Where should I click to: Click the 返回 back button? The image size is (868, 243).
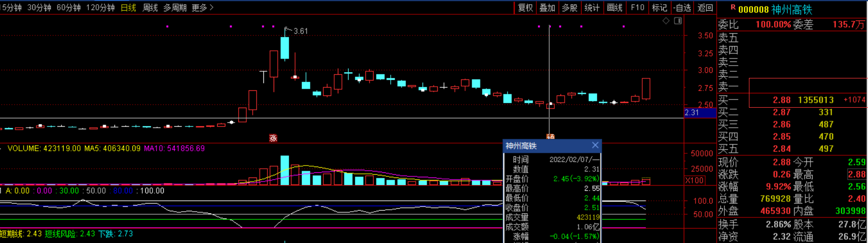705,8
